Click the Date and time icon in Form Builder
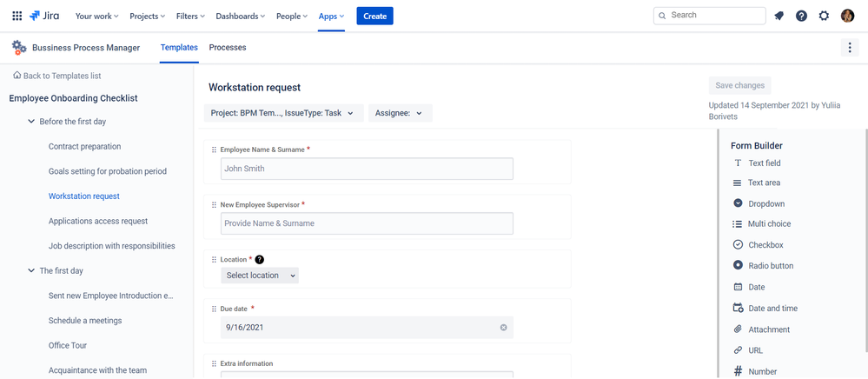The height and width of the screenshot is (379, 868). pos(738,308)
